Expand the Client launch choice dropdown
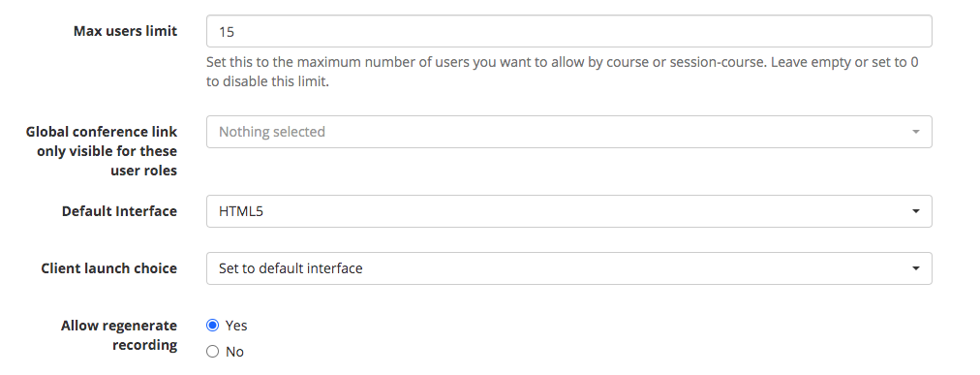This screenshot has width=980, height=375. (568, 268)
